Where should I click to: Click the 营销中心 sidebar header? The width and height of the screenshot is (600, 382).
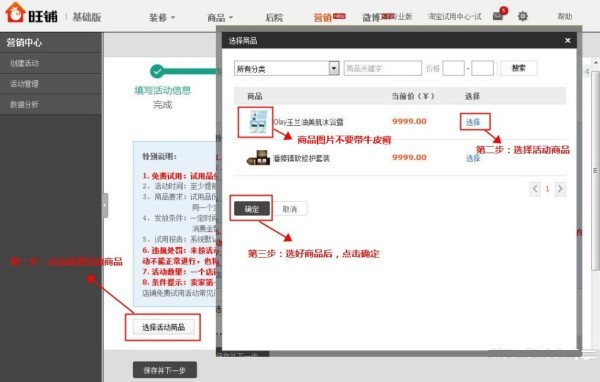pyautogui.click(x=51, y=42)
